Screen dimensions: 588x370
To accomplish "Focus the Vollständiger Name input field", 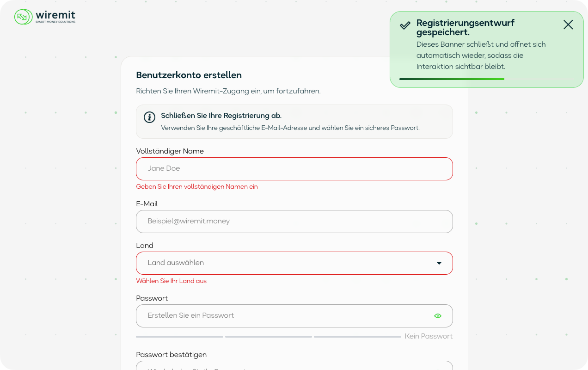I will point(294,169).
